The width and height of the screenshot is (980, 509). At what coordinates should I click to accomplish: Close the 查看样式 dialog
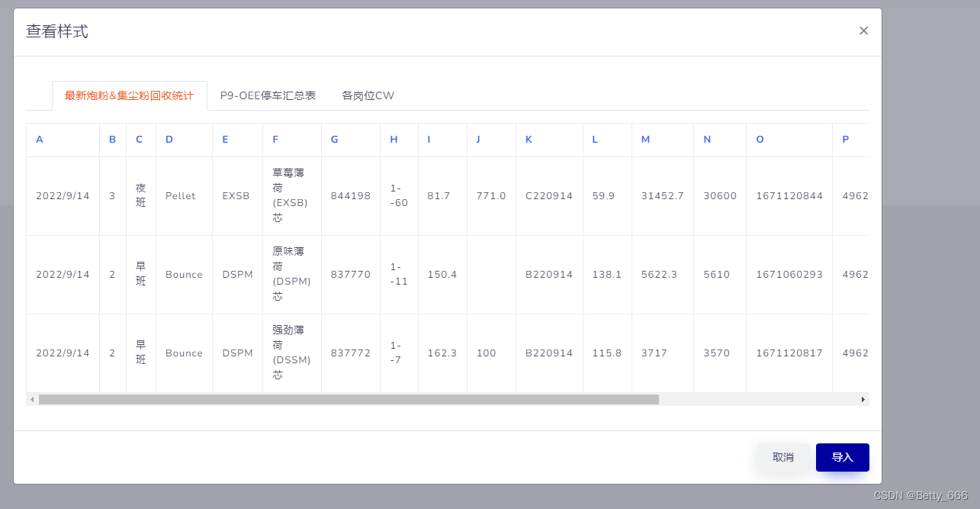click(x=863, y=31)
